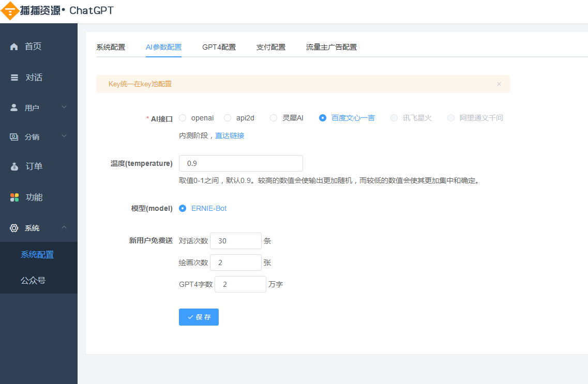
Task: Click the 播播资源 ChatGPT header title
Action: click(67, 10)
